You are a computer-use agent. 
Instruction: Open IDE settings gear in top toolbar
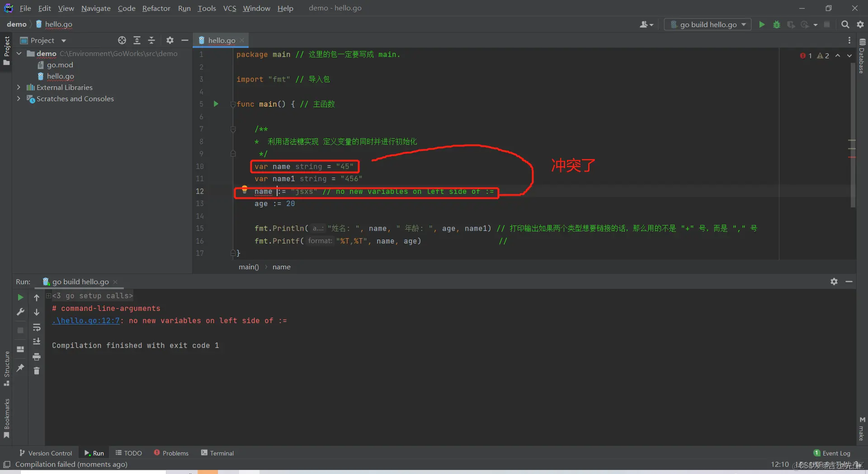coord(860,24)
